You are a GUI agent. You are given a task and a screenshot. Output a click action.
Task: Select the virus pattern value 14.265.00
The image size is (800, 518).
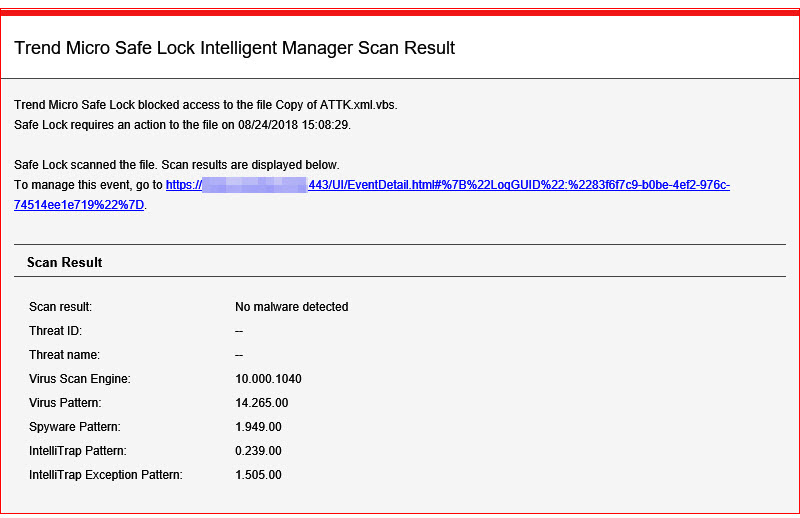coord(261,403)
